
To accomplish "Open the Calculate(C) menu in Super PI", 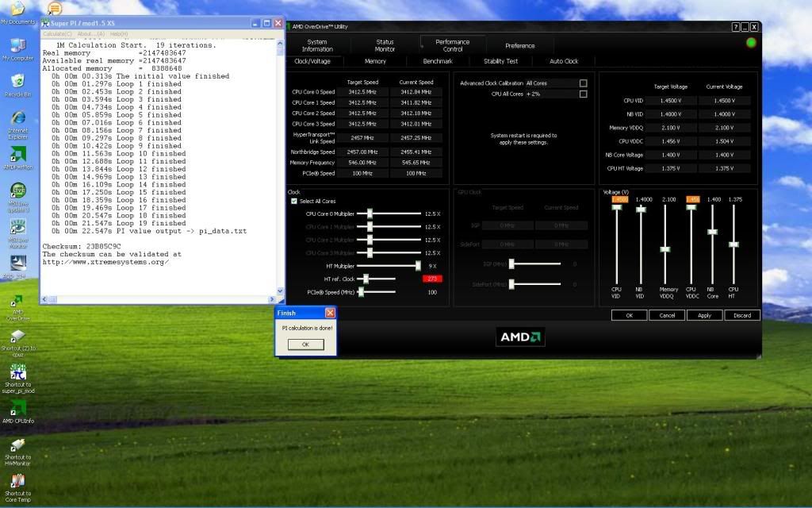I will click(x=57, y=33).
